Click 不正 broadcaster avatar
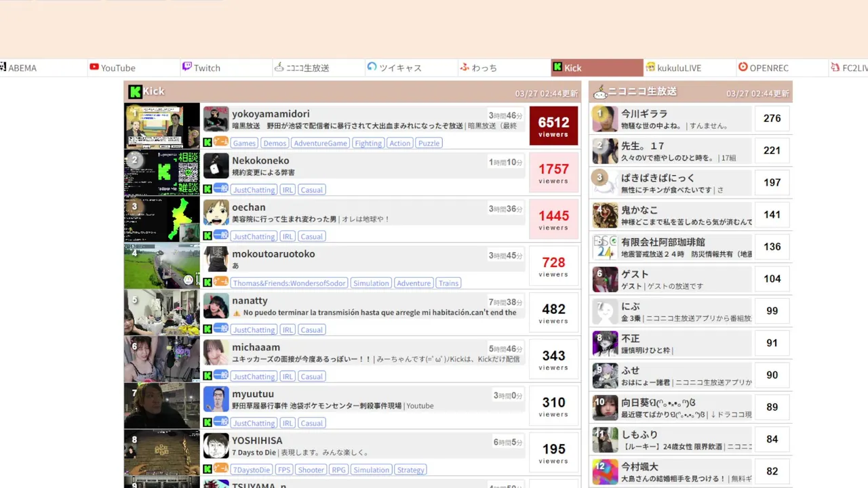868x488 pixels. 605,344
